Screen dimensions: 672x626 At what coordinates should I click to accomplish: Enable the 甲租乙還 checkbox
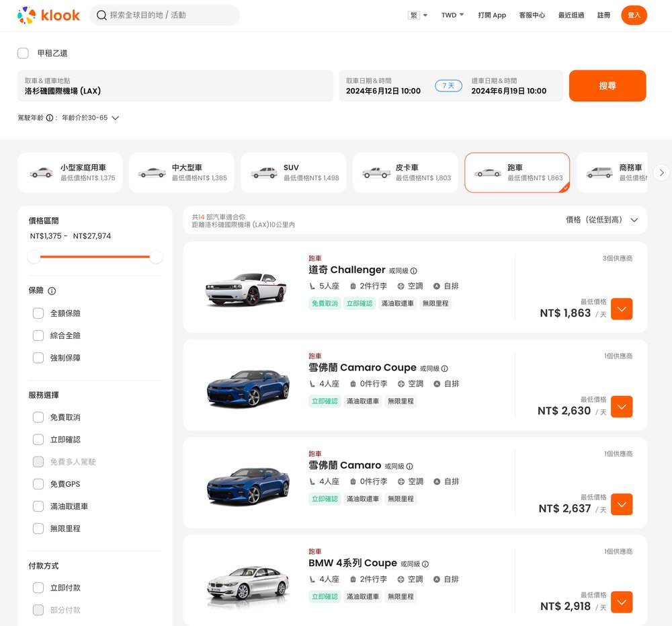(24, 53)
